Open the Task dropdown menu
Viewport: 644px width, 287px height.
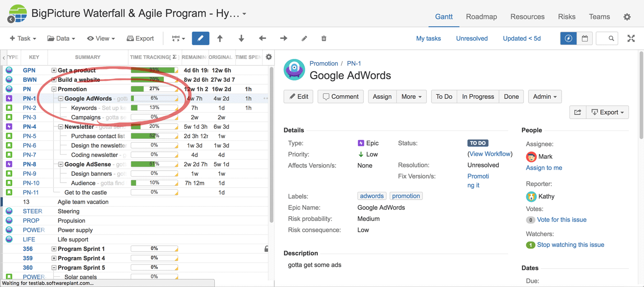(23, 39)
